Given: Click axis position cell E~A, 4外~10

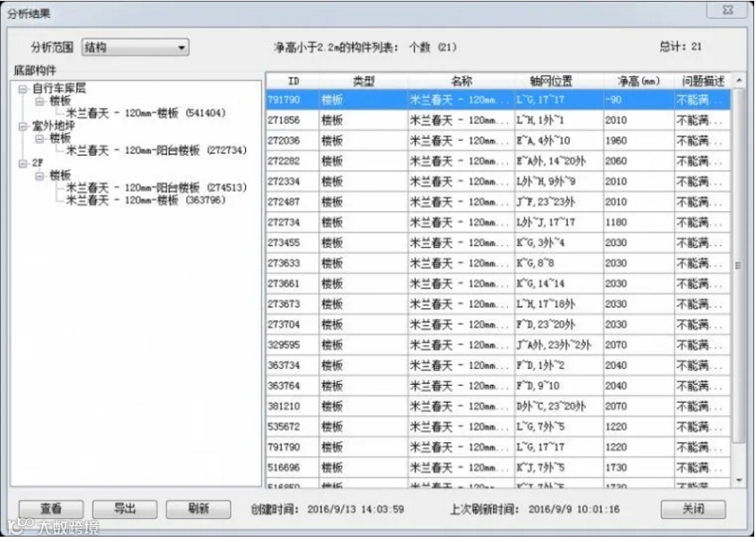Looking at the screenshot, I should [559, 141].
